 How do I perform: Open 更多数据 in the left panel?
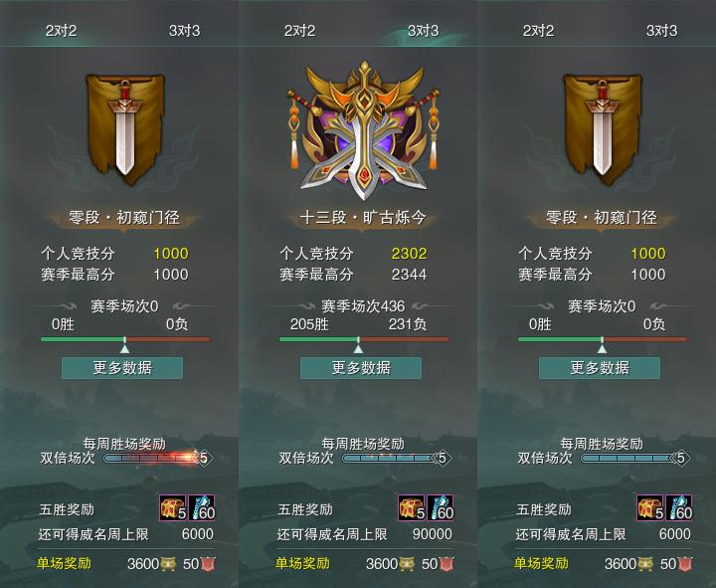point(122,368)
